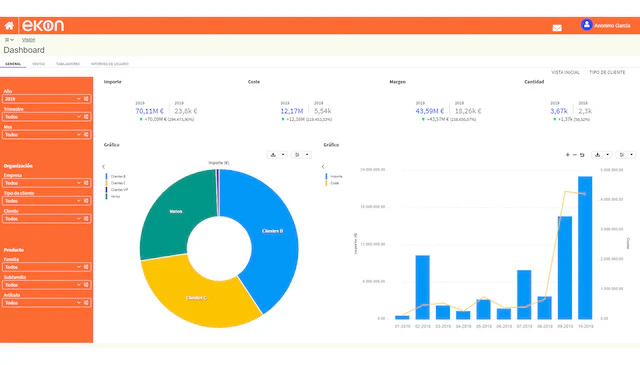640x365 pixels.
Task: Follow the Vision breadcrumb link
Action: [29, 40]
